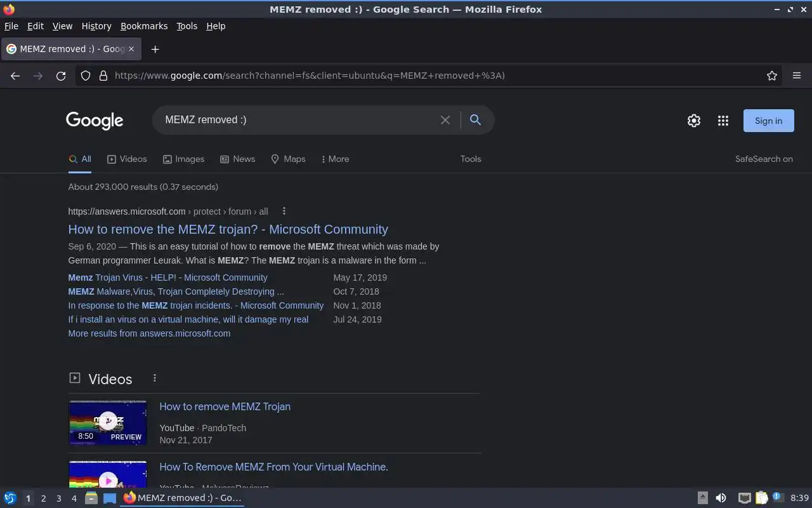Select the All results tab
The width and height of the screenshot is (812, 508).
tap(80, 159)
